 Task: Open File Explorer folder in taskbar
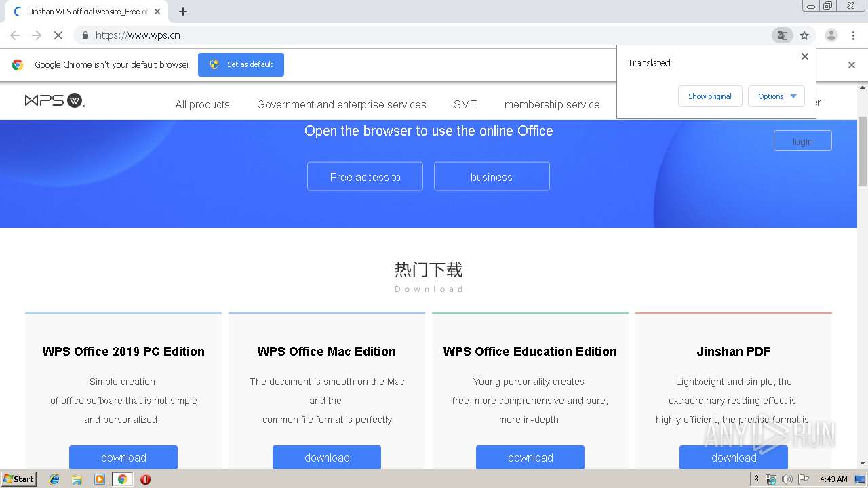(x=77, y=479)
